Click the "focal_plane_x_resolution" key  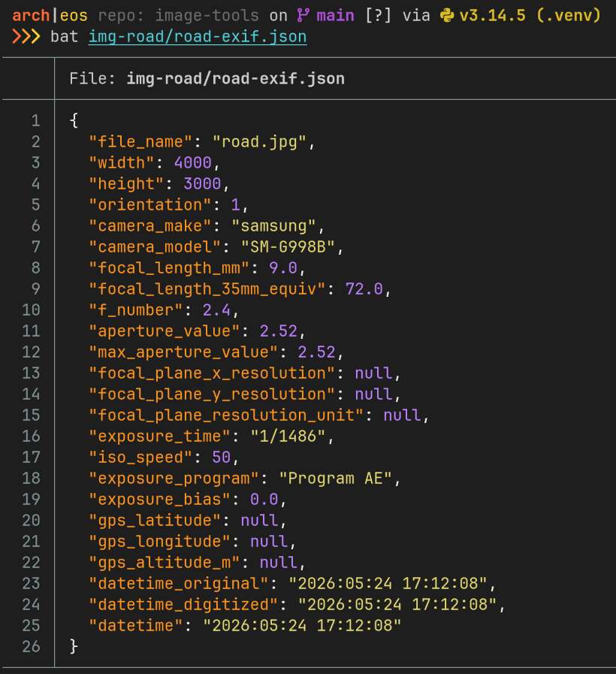[212, 373]
